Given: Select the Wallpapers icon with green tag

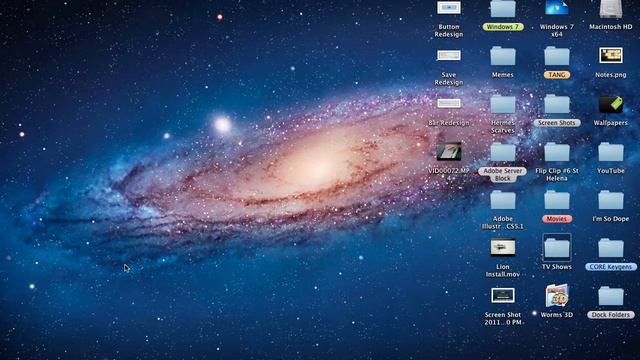Looking at the screenshot, I should (611, 104).
